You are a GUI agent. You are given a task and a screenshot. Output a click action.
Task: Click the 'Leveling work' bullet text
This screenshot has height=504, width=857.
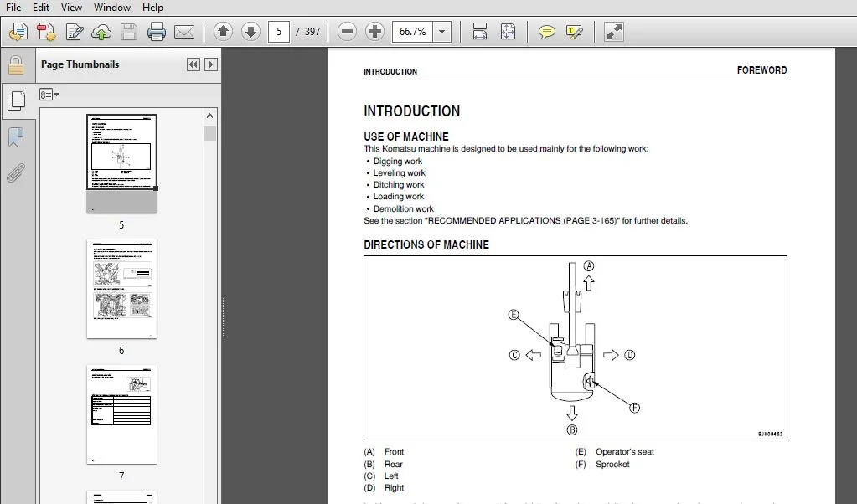pos(399,172)
